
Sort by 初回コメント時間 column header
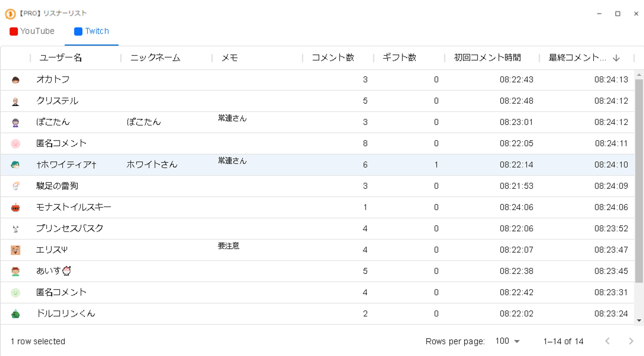(x=487, y=58)
